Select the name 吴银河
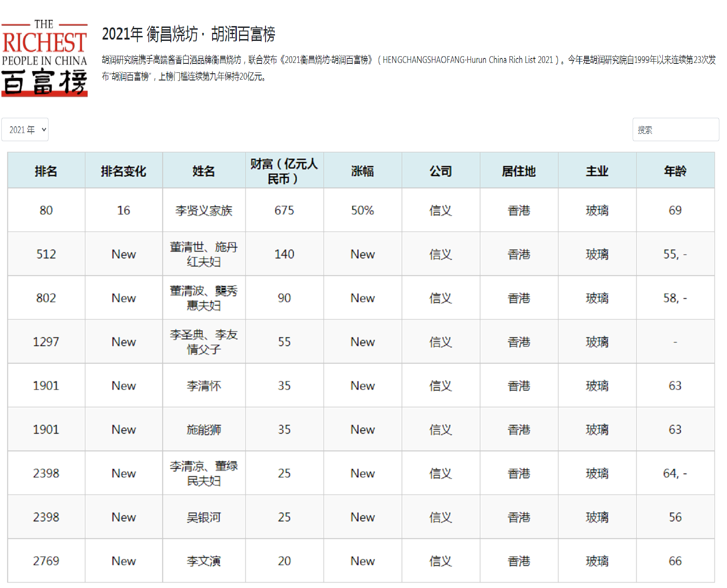This screenshot has width=727, height=588. pyautogui.click(x=204, y=517)
